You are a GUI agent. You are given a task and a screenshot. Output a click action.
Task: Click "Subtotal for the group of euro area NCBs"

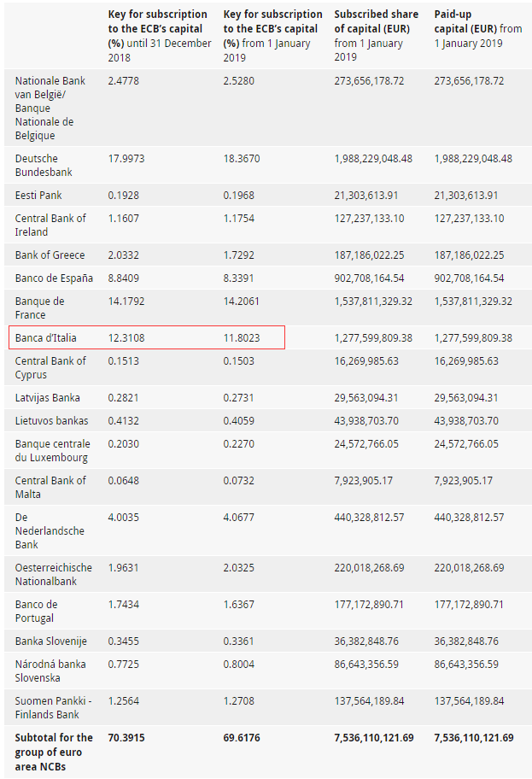point(54,751)
